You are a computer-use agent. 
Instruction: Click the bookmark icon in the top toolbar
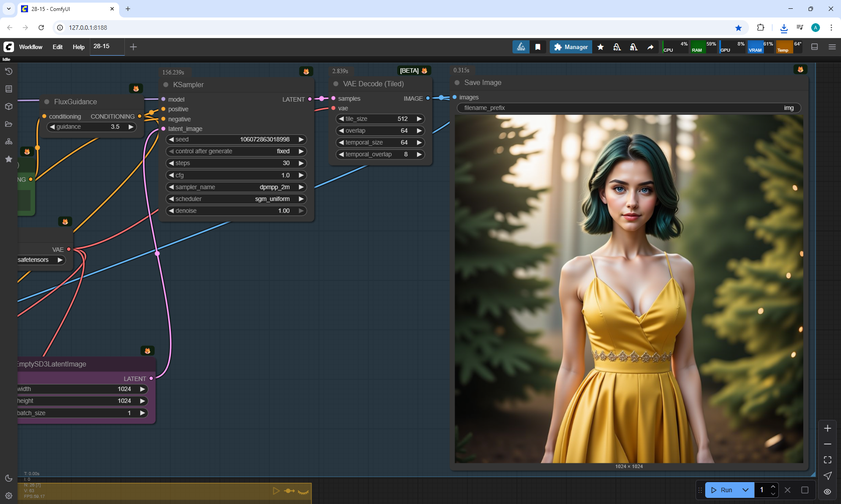(x=538, y=47)
